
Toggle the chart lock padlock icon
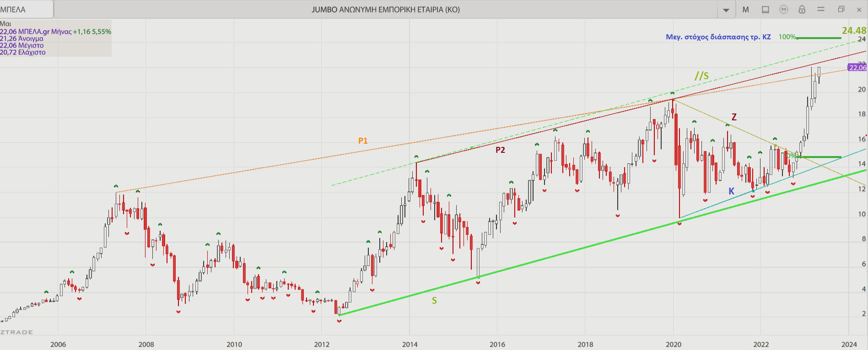tap(802, 9)
